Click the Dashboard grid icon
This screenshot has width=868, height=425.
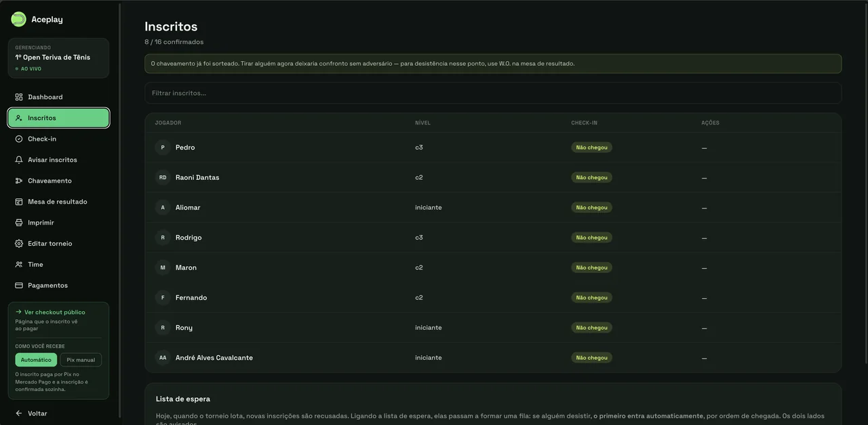pyautogui.click(x=19, y=97)
